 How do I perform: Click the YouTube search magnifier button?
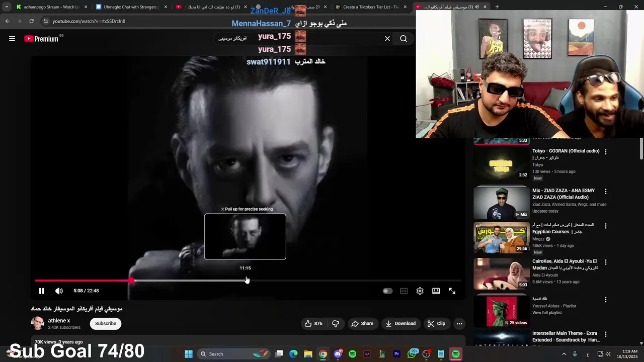[x=404, y=38]
